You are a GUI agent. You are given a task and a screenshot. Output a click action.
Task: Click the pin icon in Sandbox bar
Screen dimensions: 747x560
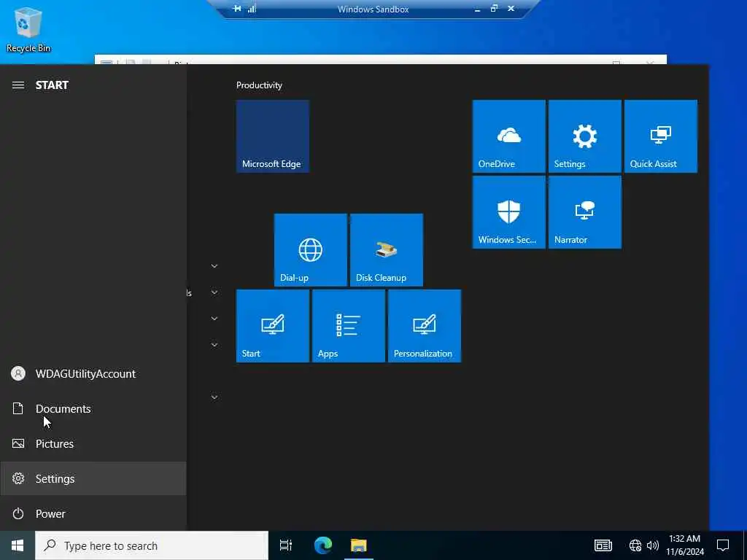[237, 9]
